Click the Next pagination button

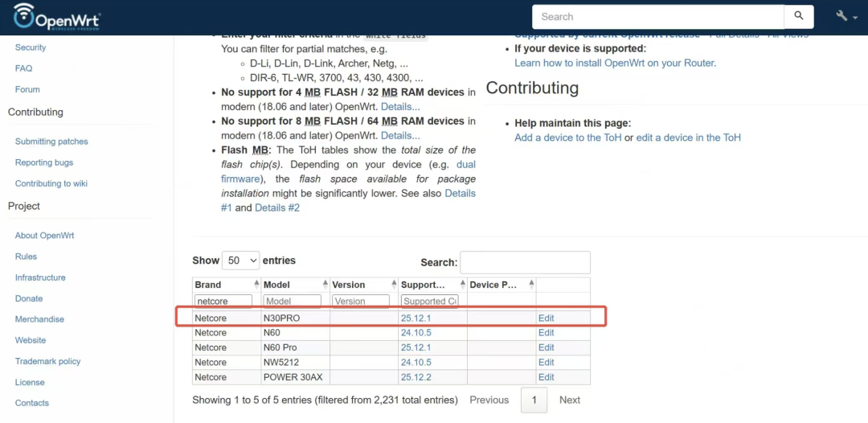click(x=570, y=400)
